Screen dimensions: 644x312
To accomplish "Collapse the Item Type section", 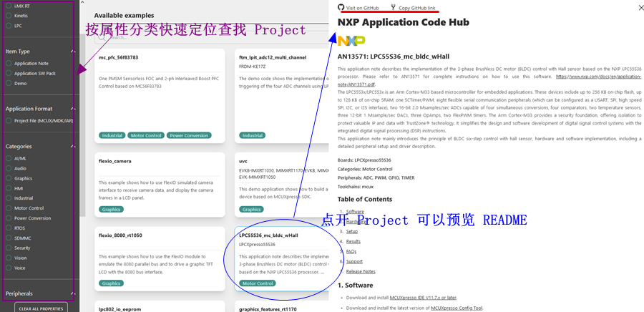I will 72,52.
